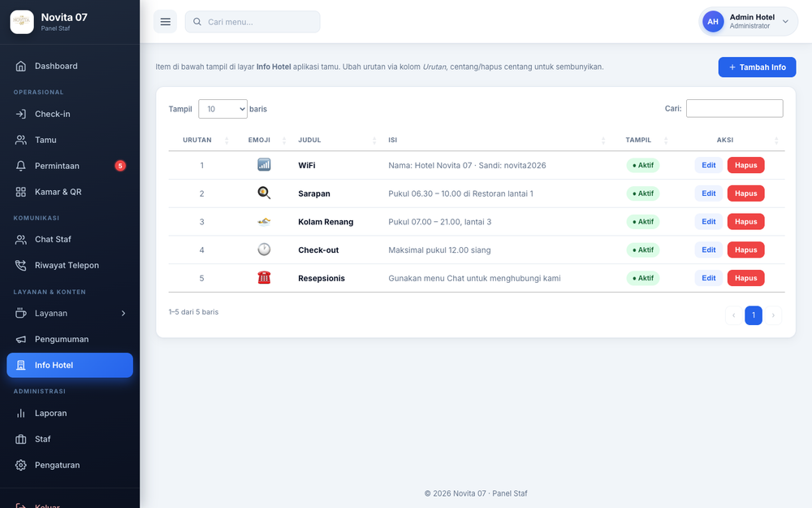Image resolution: width=812 pixels, height=508 pixels.
Task: Delete the WiFi row with Hapus
Action: pos(745,165)
